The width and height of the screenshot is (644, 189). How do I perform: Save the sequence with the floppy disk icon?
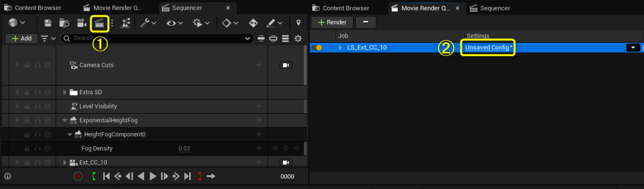coord(48,23)
